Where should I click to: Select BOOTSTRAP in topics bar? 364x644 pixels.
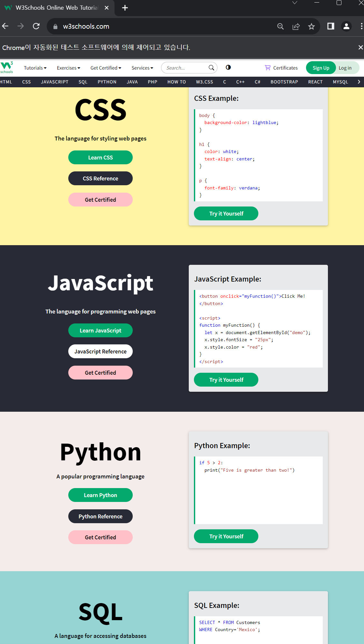point(284,82)
